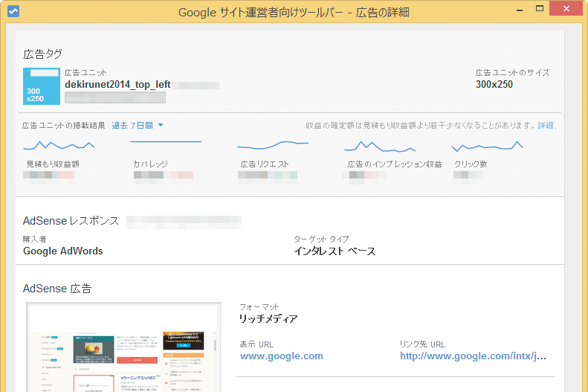Viewport: 588px width, 392px height.
Task: Open the www.google.com display URL link
Action: pos(282,356)
